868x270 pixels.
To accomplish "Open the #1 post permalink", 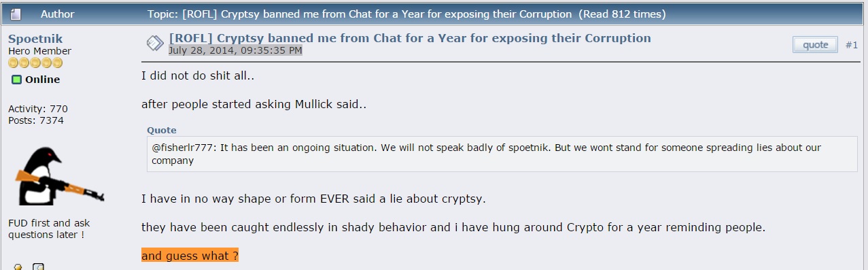I will [852, 45].
